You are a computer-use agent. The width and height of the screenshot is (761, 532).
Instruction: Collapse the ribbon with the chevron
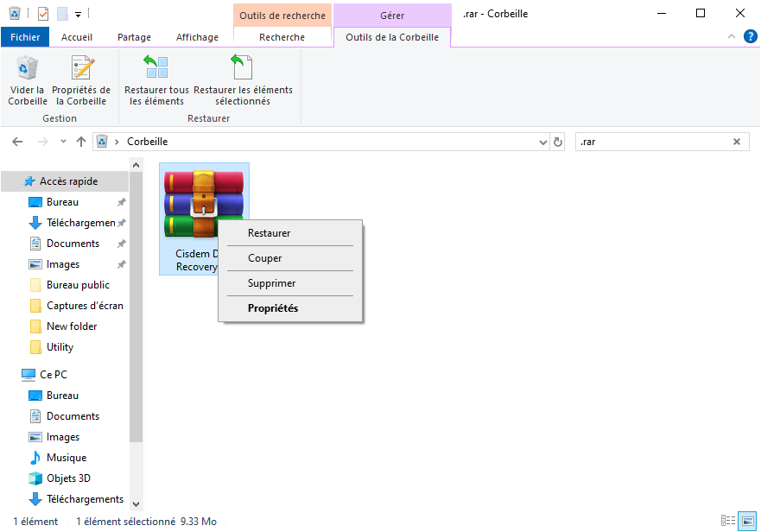point(732,36)
